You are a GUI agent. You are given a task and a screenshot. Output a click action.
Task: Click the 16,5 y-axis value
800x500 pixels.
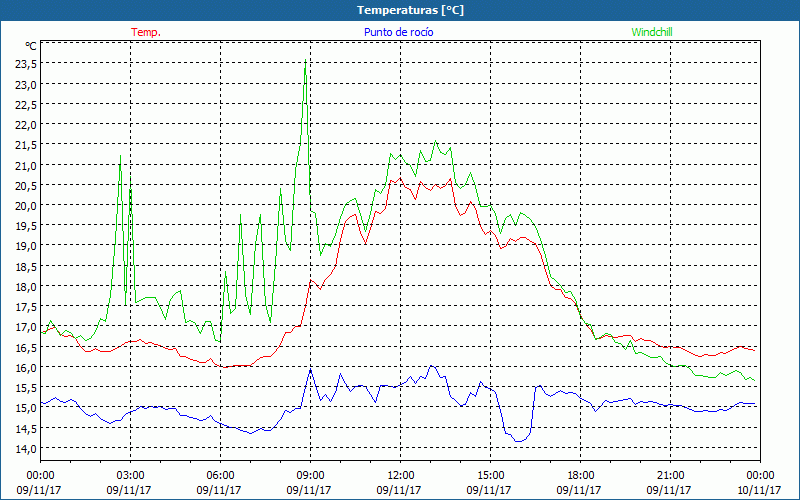tap(26, 347)
